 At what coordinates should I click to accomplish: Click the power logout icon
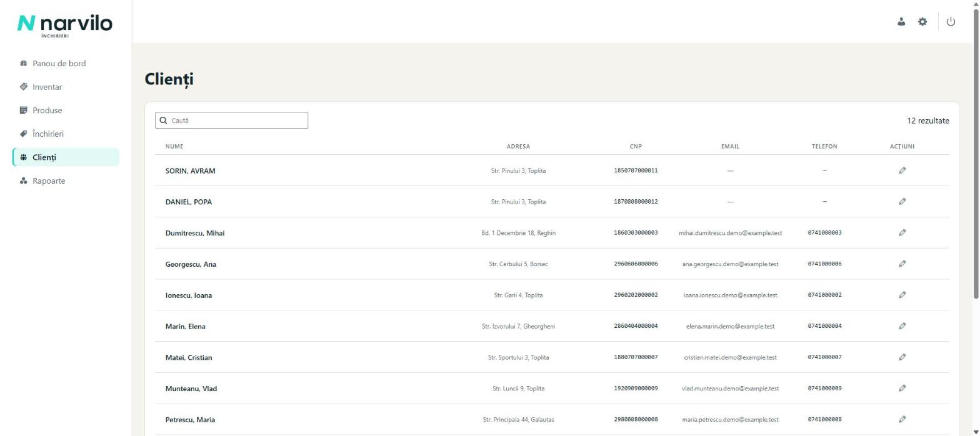pyautogui.click(x=951, y=21)
